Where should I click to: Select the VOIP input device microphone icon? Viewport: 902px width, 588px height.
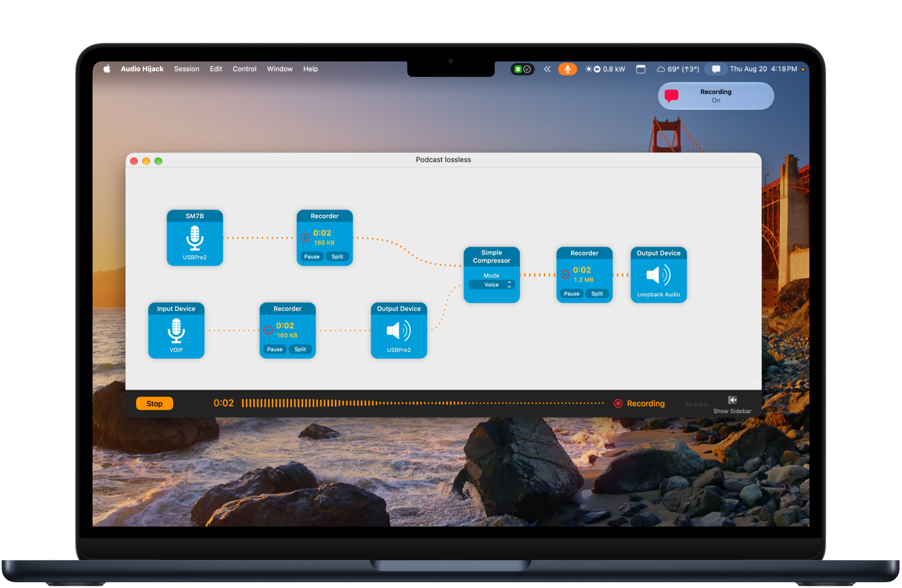(x=176, y=330)
